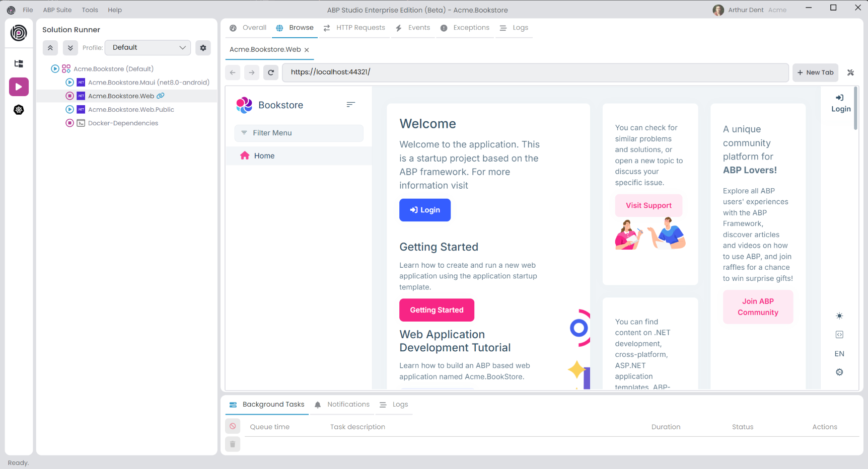868x469 pixels.
Task: Reload the embedded browser page
Action: point(271,72)
